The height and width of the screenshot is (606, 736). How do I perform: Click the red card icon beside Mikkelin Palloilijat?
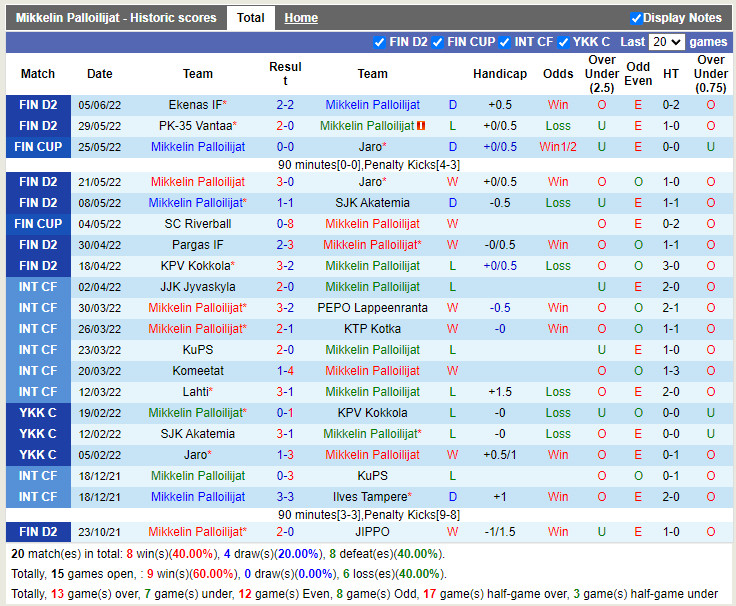click(422, 126)
